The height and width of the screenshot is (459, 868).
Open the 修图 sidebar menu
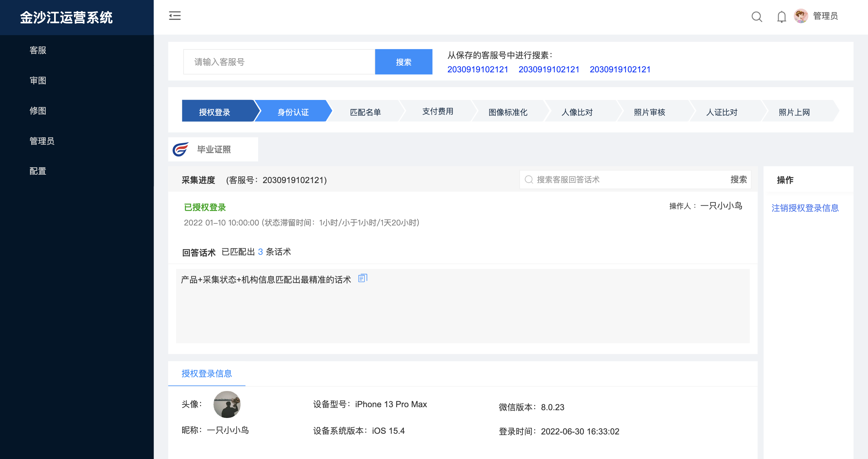point(38,111)
